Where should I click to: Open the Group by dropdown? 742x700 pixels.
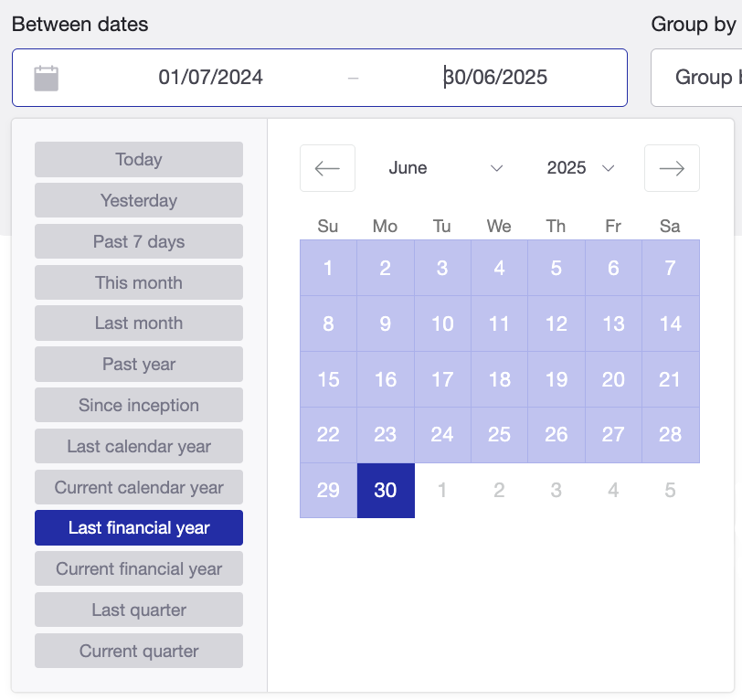[x=696, y=78]
